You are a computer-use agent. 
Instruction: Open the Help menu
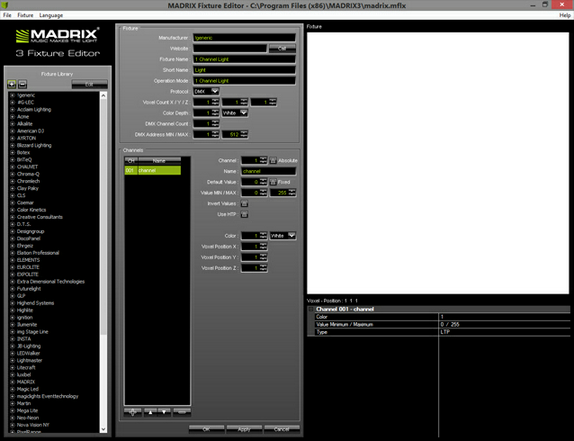point(564,15)
